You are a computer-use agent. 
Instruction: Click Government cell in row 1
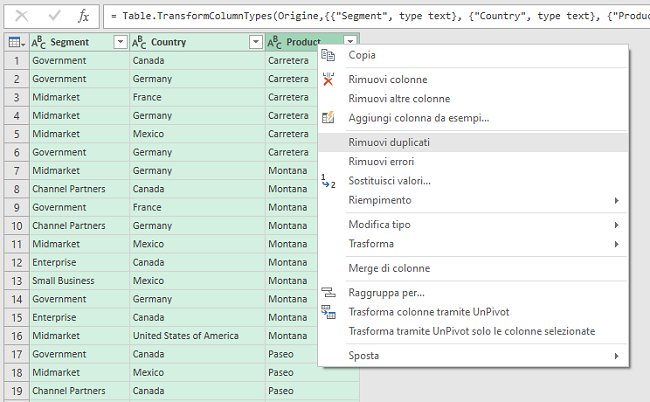(x=79, y=61)
